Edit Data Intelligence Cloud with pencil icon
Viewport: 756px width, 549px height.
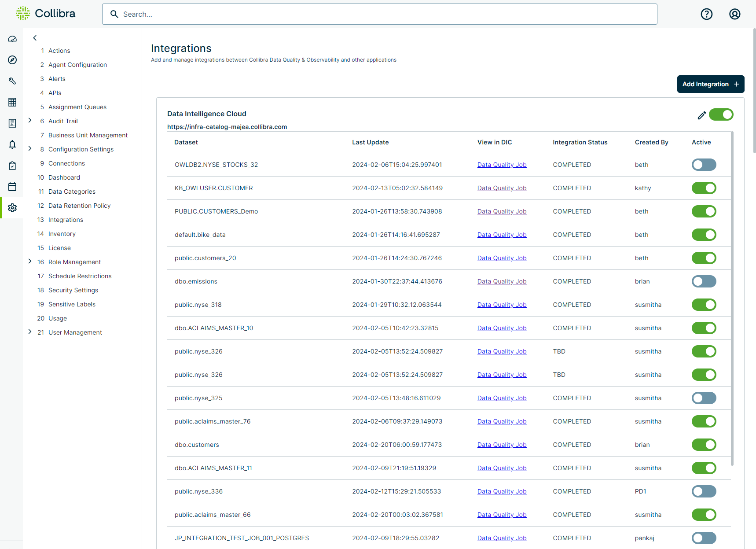click(701, 115)
